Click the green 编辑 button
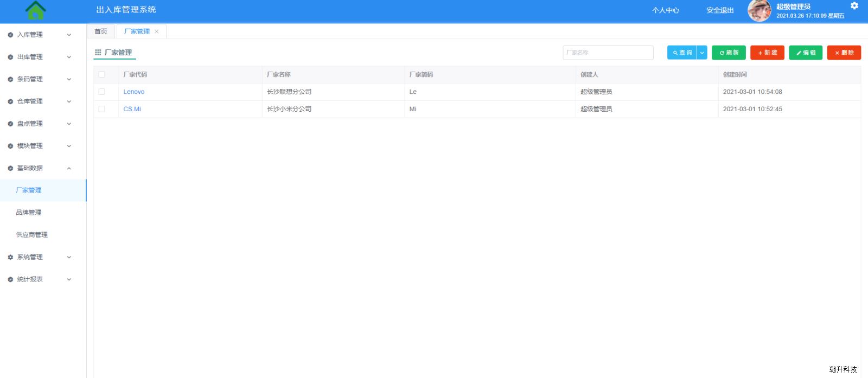The height and width of the screenshot is (378, 868). 806,53
